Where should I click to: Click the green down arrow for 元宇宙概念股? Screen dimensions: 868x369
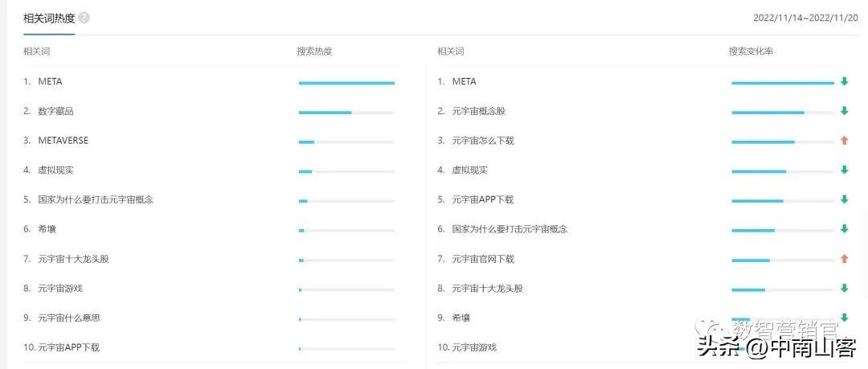pos(844,111)
